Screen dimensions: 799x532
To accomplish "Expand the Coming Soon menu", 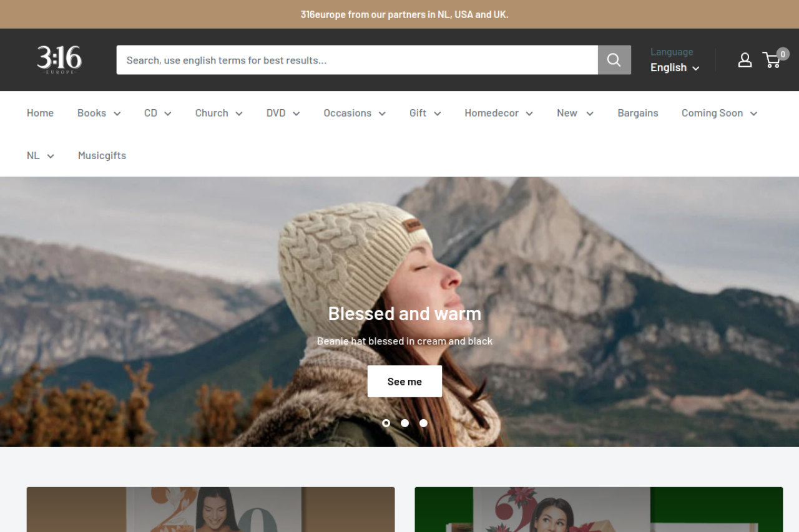I will click(719, 113).
